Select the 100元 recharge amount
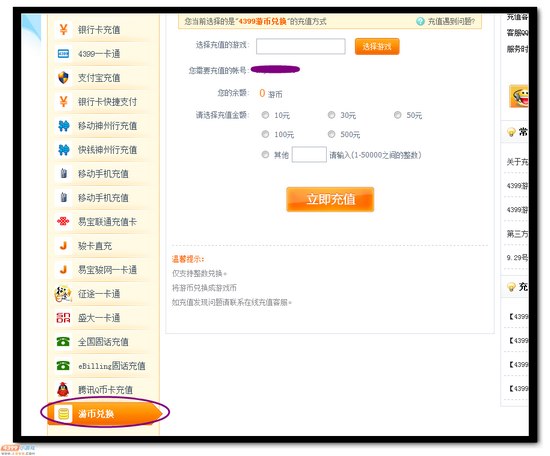 266,134
